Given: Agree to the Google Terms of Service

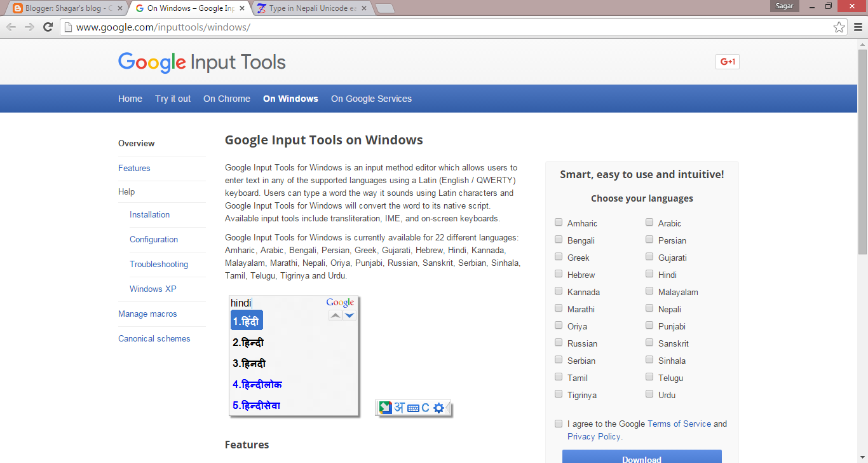Looking at the screenshot, I should 558,423.
